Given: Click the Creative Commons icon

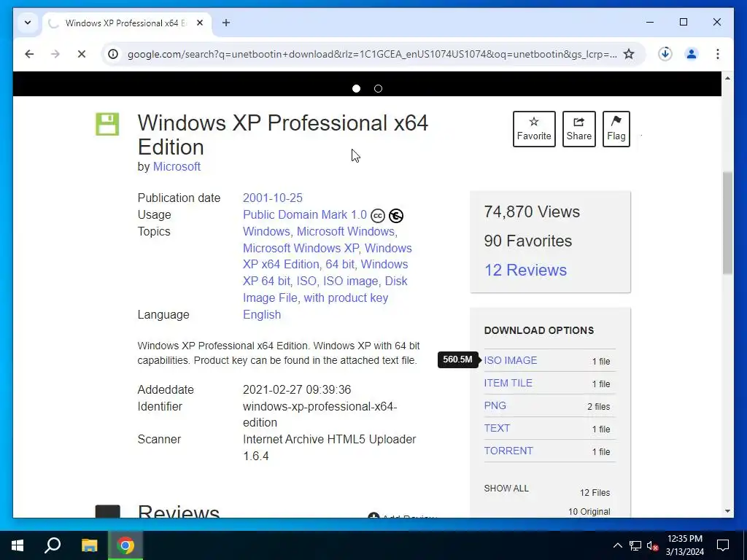Looking at the screenshot, I should 377,216.
